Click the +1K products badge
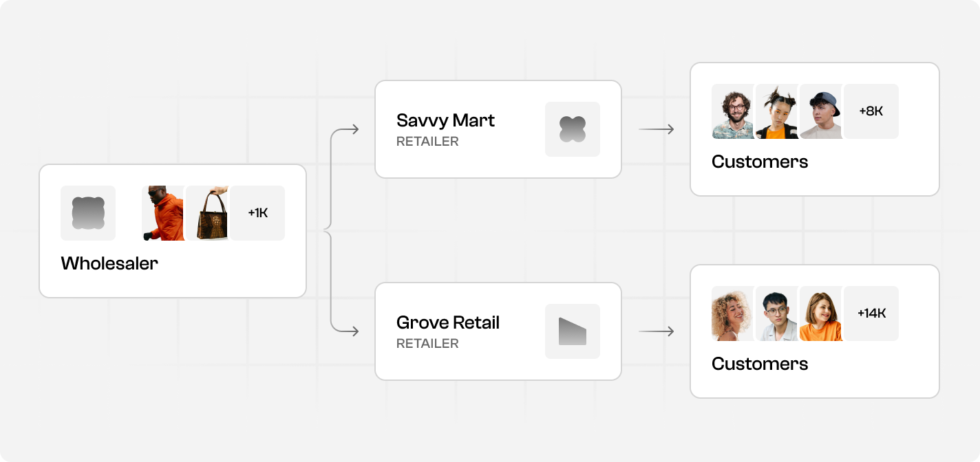Image resolution: width=980 pixels, height=462 pixels. [x=257, y=213]
